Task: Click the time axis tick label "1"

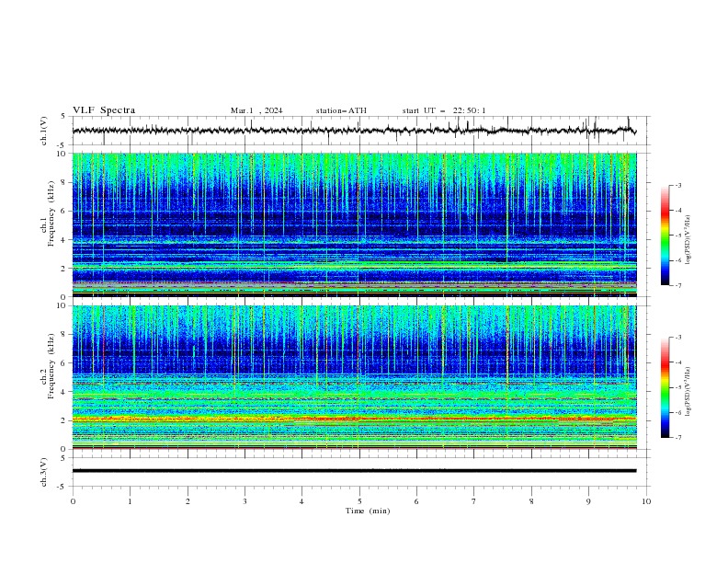Action: [x=130, y=501]
